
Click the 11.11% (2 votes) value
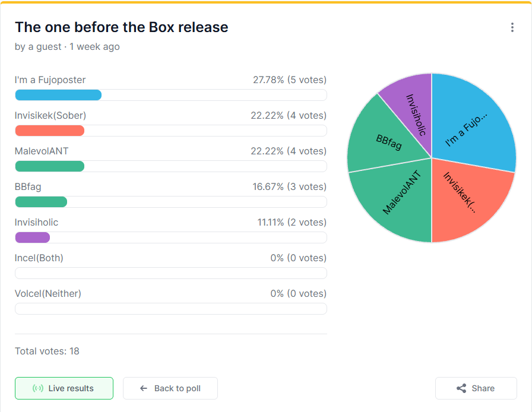(292, 222)
